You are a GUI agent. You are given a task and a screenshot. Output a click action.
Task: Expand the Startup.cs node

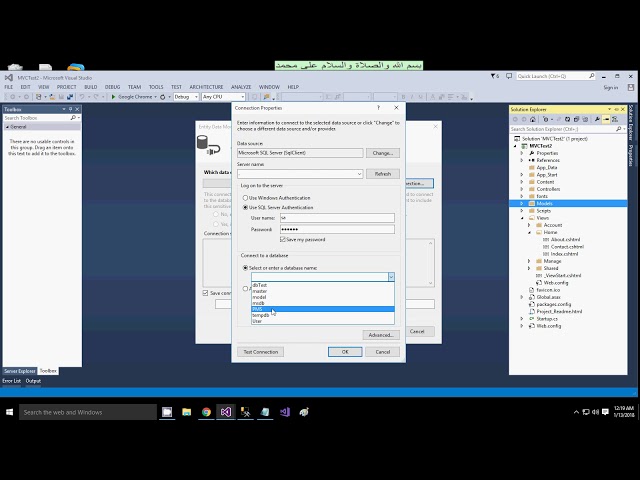pos(522,319)
